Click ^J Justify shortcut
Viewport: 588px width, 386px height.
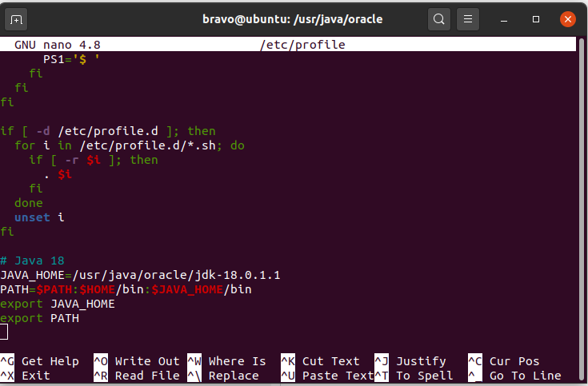(410, 361)
